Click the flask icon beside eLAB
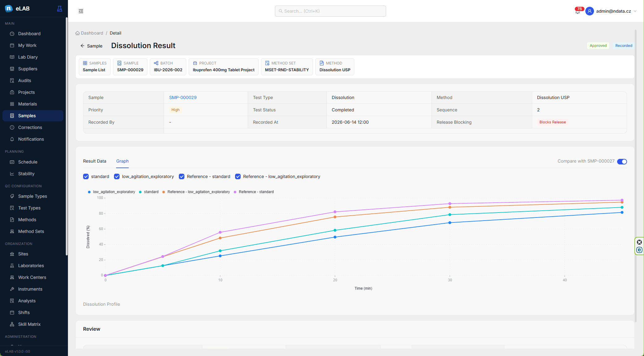This screenshot has height=356, width=644. [60, 9]
